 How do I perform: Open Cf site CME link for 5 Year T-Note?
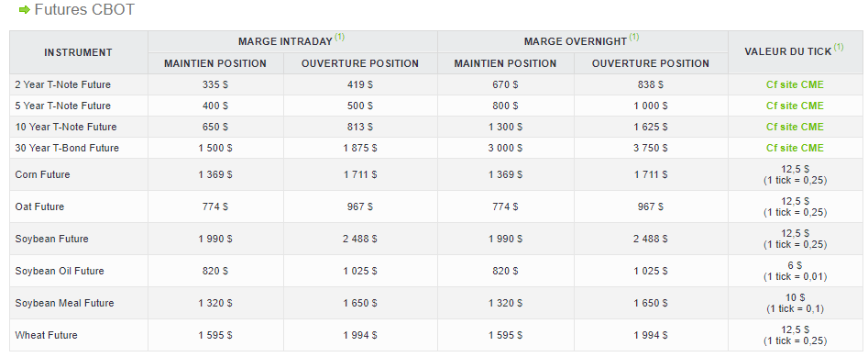pos(795,106)
